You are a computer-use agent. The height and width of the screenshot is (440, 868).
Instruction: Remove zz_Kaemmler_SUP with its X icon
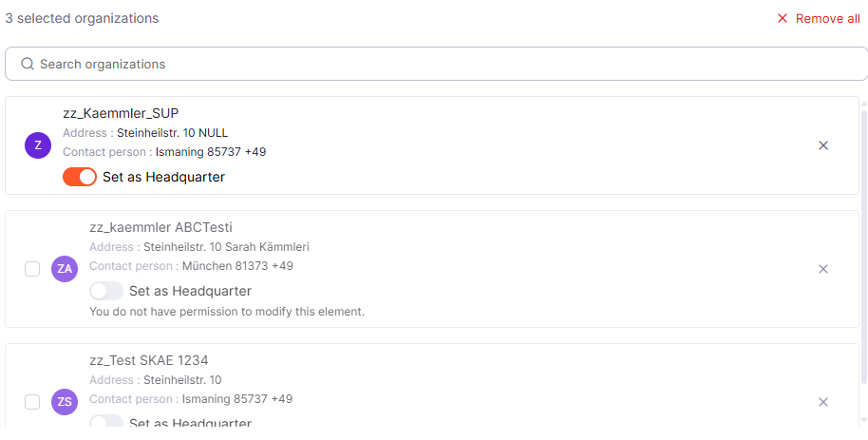click(x=823, y=145)
